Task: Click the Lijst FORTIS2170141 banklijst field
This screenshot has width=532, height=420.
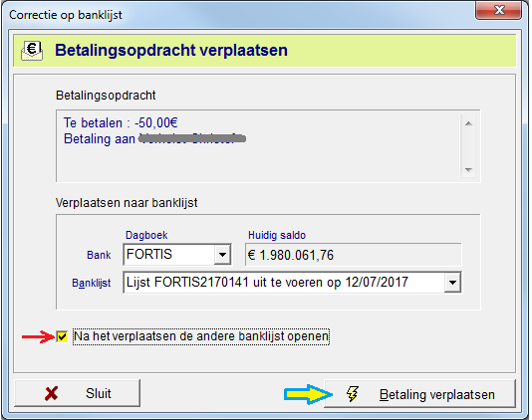Action: pyautogui.click(x=292, y=283)
